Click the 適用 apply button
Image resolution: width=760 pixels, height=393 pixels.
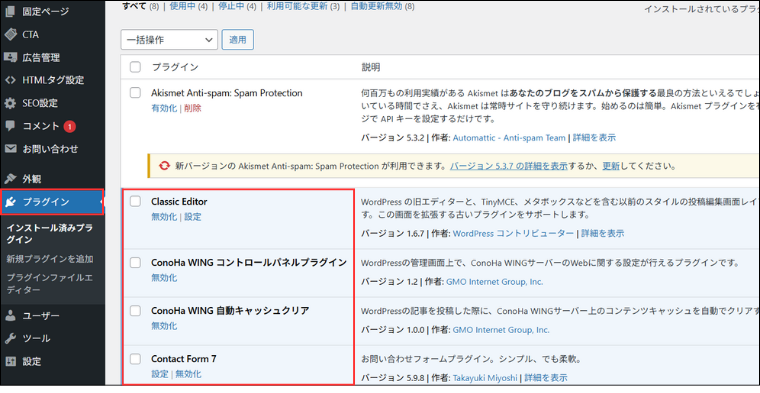[x=238, y=40]
